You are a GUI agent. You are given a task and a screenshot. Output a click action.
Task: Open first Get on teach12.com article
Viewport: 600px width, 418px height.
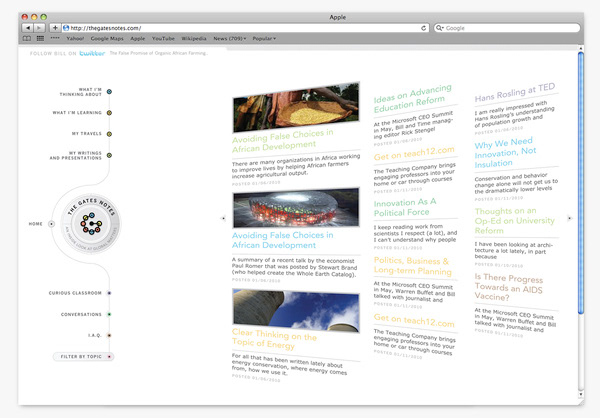click(414, 154)
